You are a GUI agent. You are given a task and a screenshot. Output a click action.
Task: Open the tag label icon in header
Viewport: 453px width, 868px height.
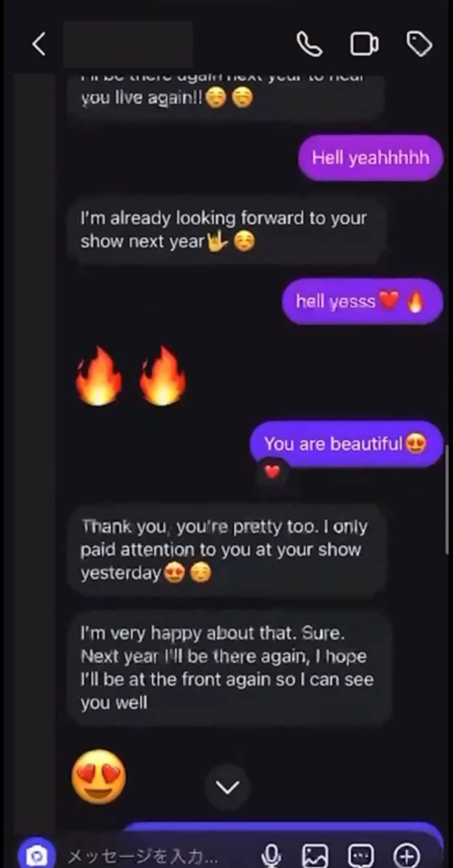[x=419, y=44]
